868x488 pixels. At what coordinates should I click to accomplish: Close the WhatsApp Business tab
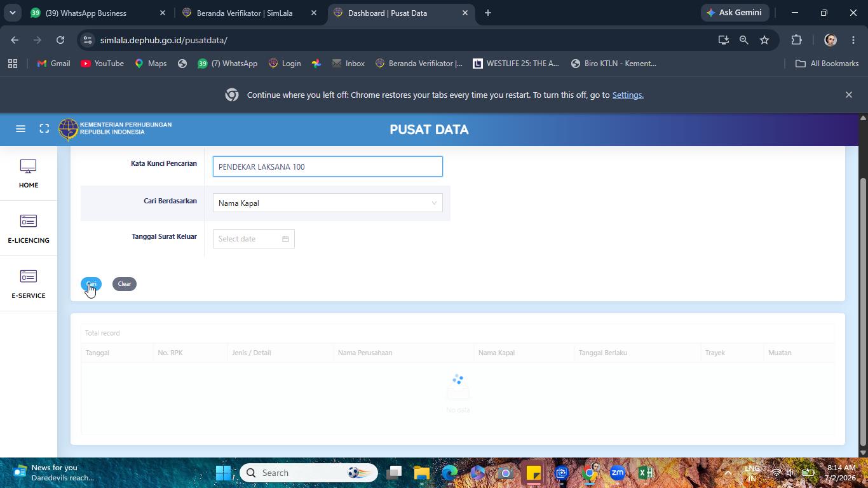[x=162, y=13]
